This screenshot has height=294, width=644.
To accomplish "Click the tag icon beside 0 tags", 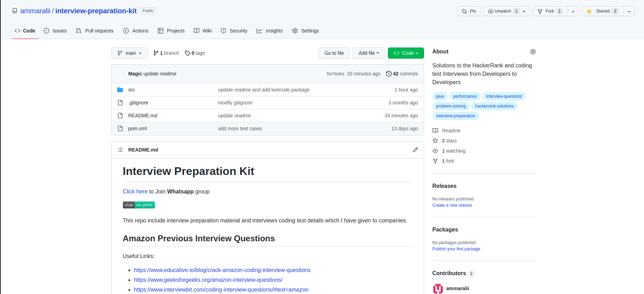I will (187, 53).
